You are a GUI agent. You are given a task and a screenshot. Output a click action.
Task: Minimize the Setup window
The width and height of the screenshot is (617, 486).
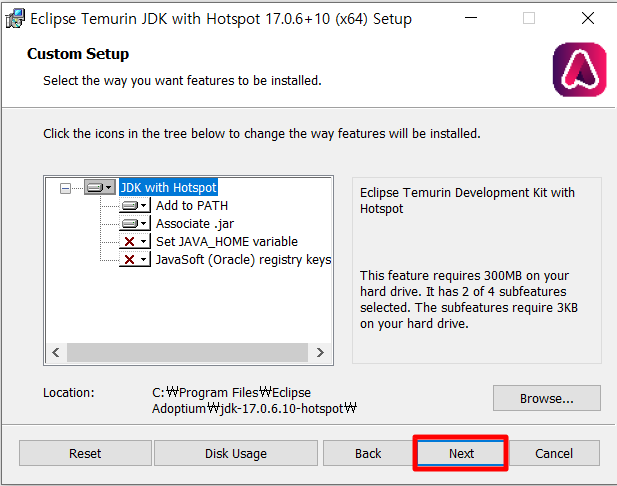[471, 18]
